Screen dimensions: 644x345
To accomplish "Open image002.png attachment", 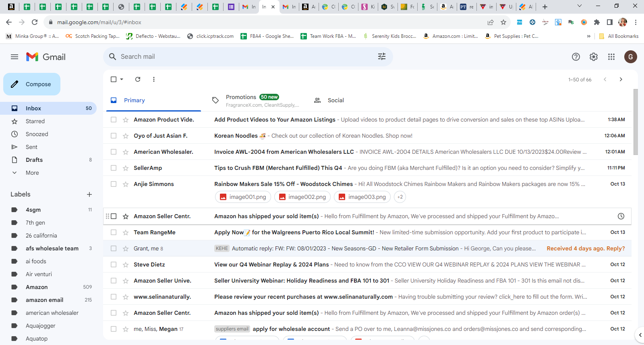I will (302, 197).
